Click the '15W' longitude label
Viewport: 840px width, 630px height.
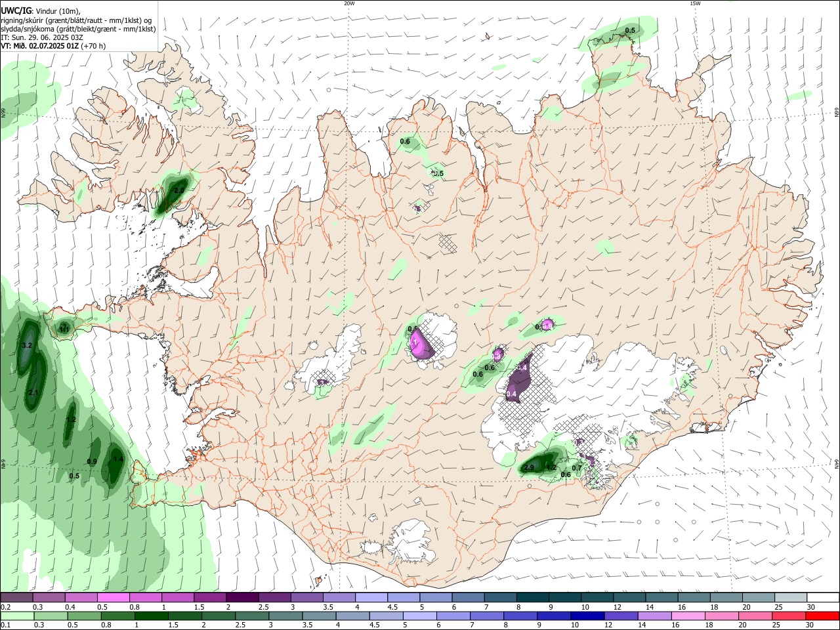(695, 3)
